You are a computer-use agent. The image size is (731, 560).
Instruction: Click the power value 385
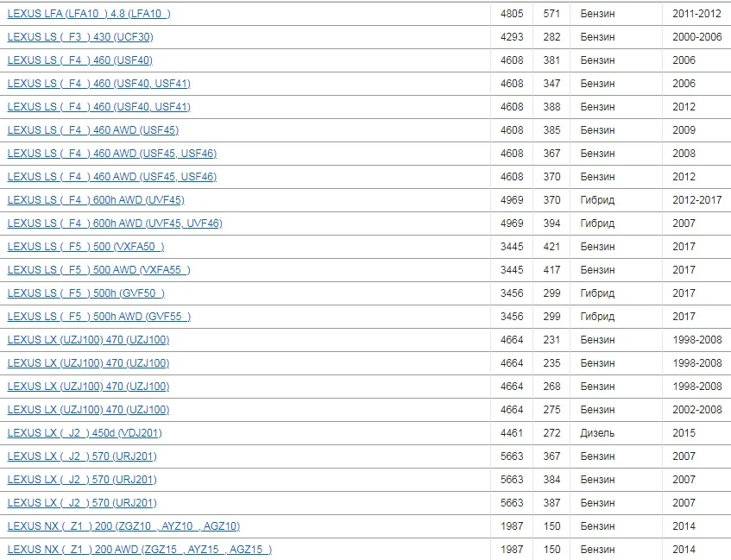pos(551,130)
